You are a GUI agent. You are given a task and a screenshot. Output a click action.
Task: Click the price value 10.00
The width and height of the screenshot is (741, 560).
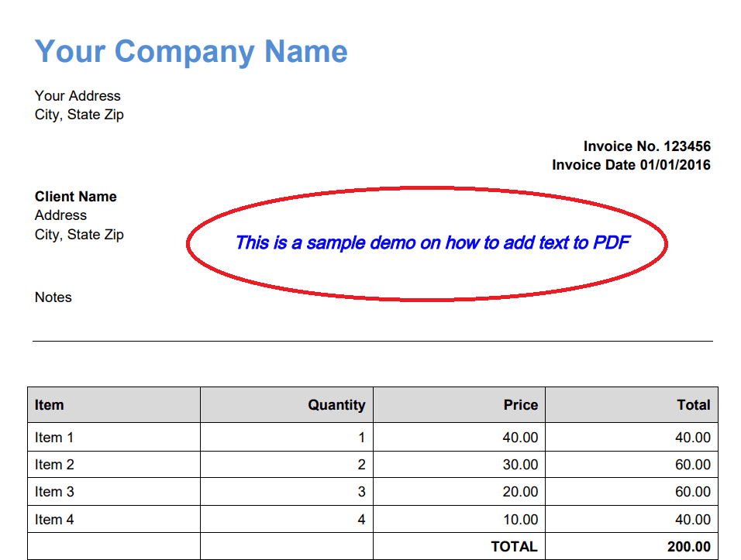[x=519, y=520]
